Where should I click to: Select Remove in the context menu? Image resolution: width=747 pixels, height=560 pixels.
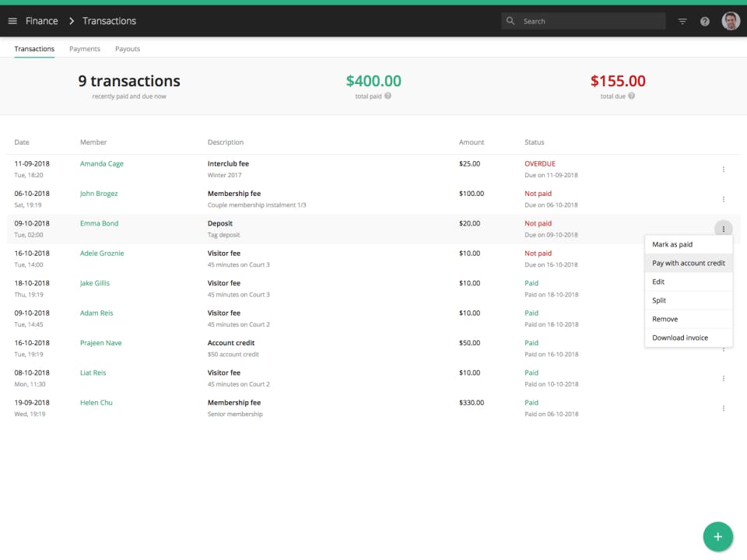click(689, 319)
